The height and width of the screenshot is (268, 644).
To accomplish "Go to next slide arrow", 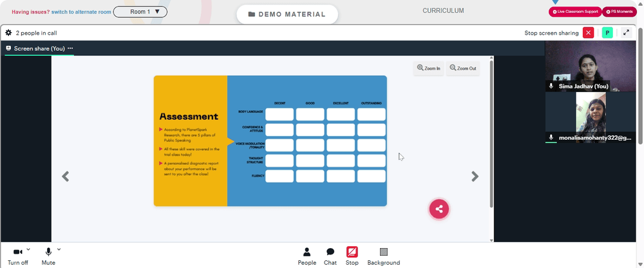I will click(475, 177).
